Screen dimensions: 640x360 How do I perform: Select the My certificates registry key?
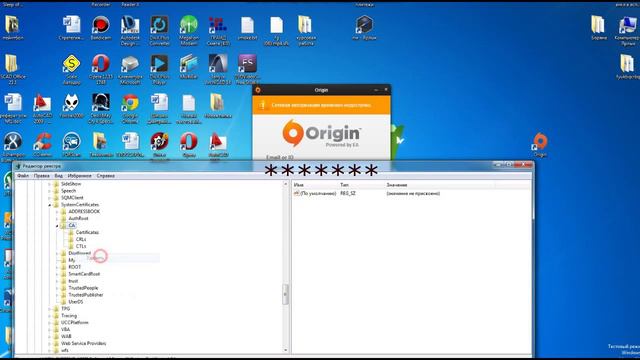pos(72,260)
